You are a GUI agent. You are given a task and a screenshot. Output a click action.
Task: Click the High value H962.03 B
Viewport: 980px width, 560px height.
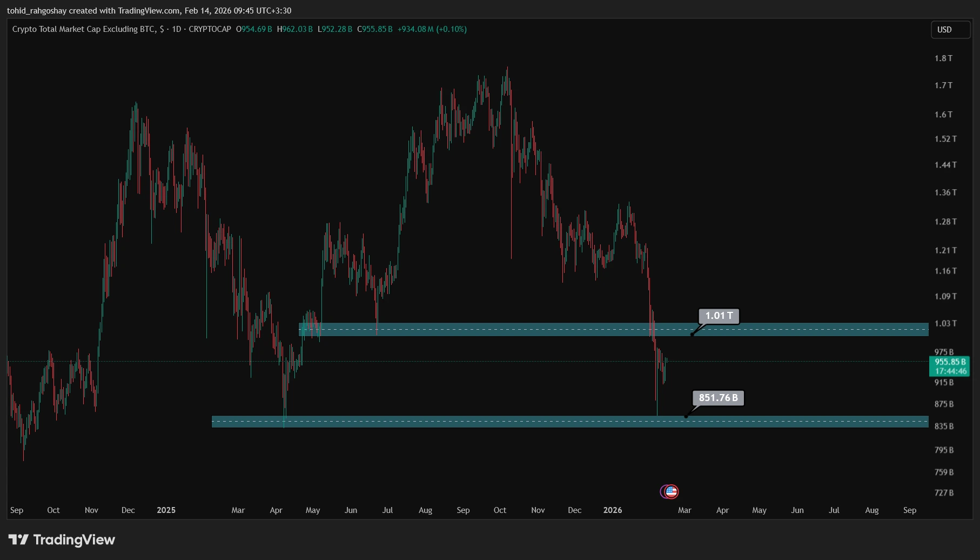295,29
